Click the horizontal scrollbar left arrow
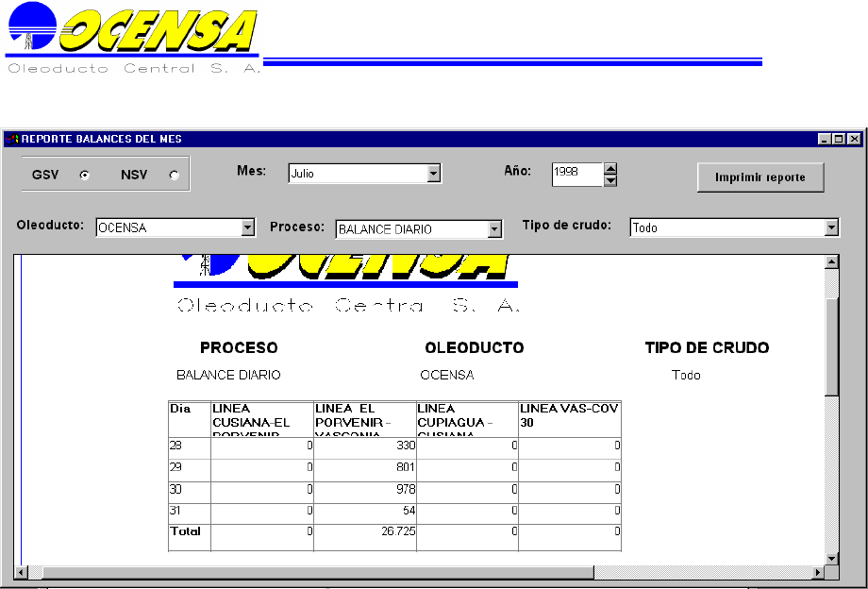The height and width of the screenshot is (589, 868). click(22, 572)
